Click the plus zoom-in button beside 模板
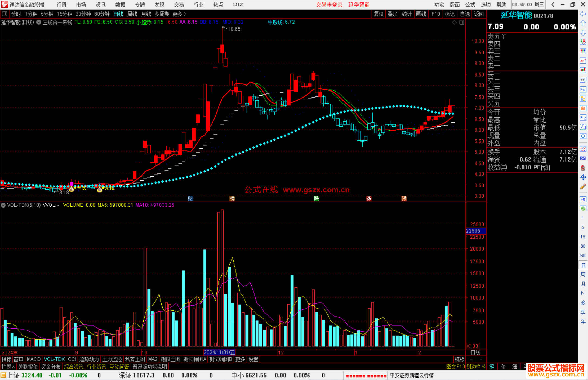Image resolution: width=588 pixels, height=380 pixels. coord(471,359)
